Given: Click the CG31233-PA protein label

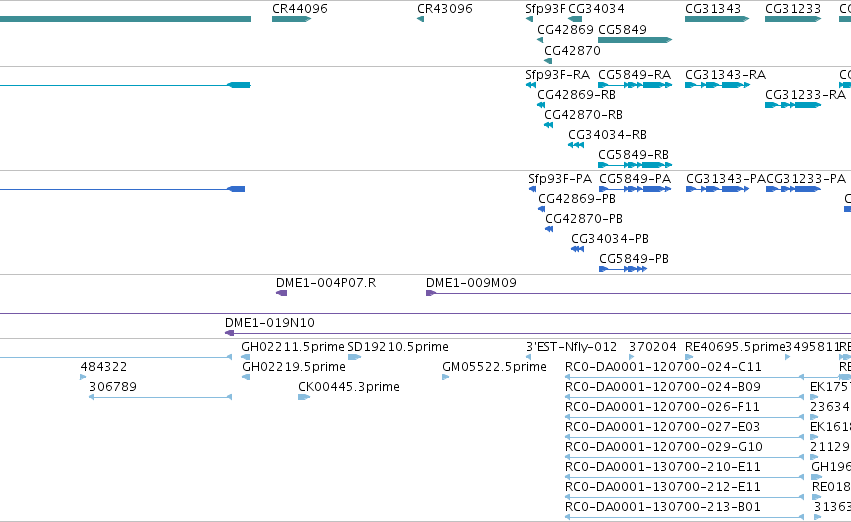Looking at the screenshot, I should tap(806, 179).
